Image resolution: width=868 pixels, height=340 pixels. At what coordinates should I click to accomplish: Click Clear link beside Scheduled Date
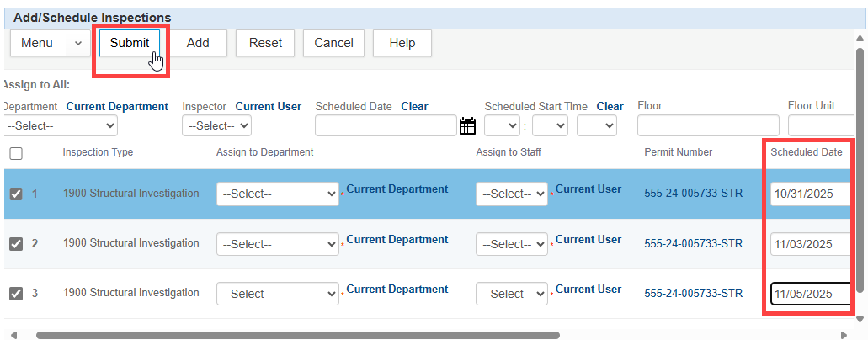tap(414, 107)
